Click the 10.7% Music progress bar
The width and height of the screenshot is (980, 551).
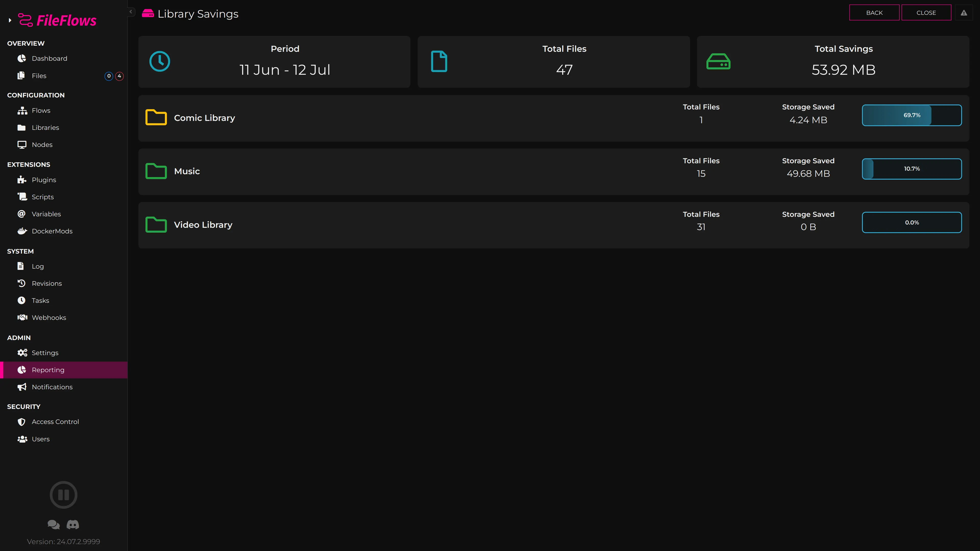coord(912,169)
